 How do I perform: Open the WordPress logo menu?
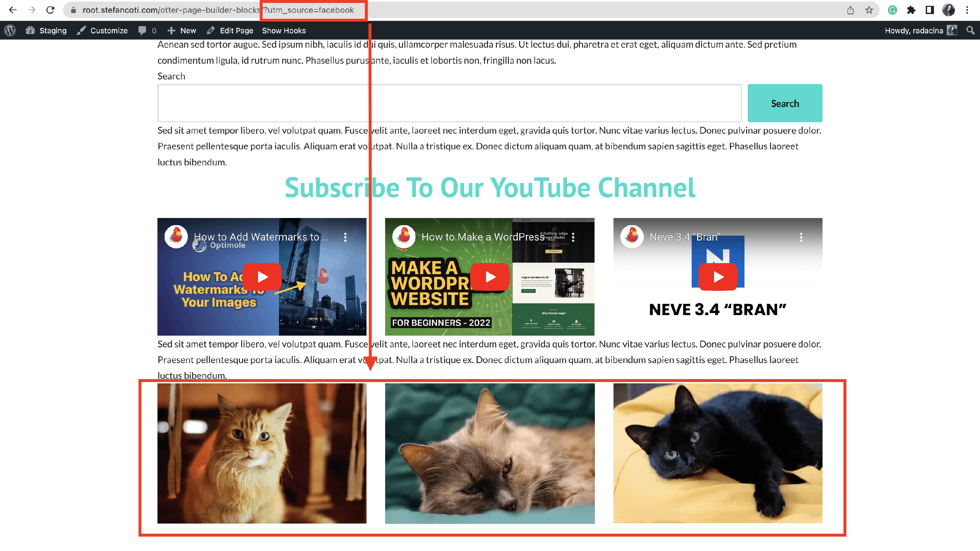point(10,30)
